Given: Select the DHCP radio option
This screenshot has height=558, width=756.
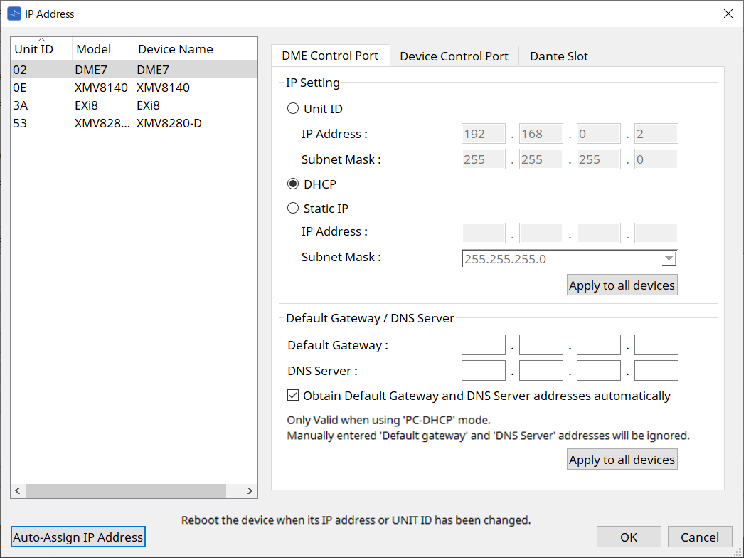Looking at the screenshot, I should coord(293,184).
